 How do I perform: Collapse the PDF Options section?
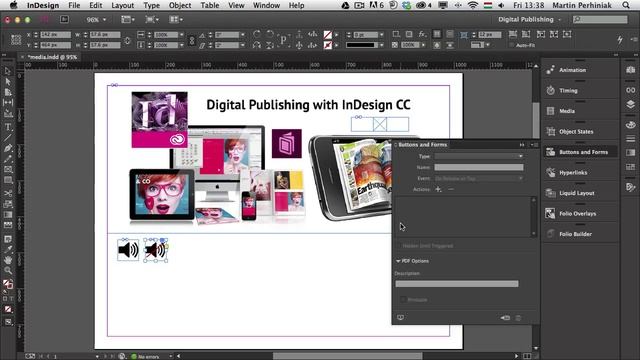coord(398,261)
